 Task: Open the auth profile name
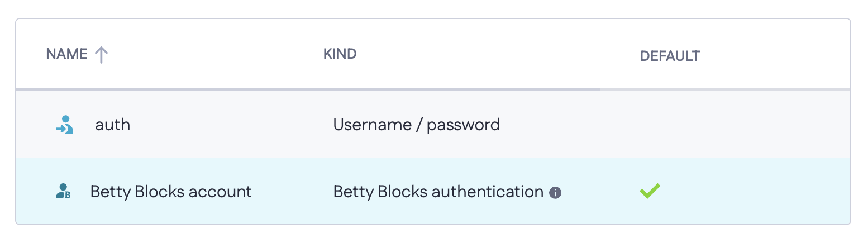pos(113,124)
